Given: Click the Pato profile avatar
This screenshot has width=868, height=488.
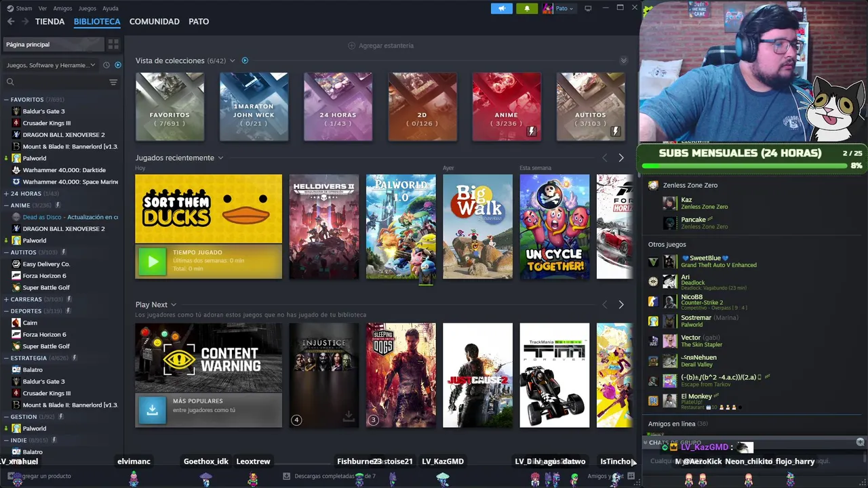Looking at the screenshot, I should click(548, 8).
